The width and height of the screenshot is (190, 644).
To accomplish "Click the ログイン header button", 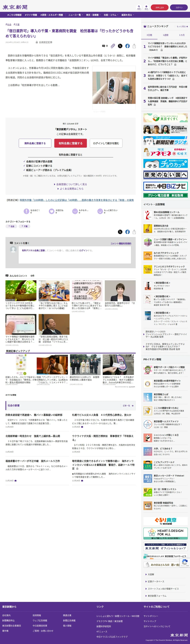I will (179, 8).
